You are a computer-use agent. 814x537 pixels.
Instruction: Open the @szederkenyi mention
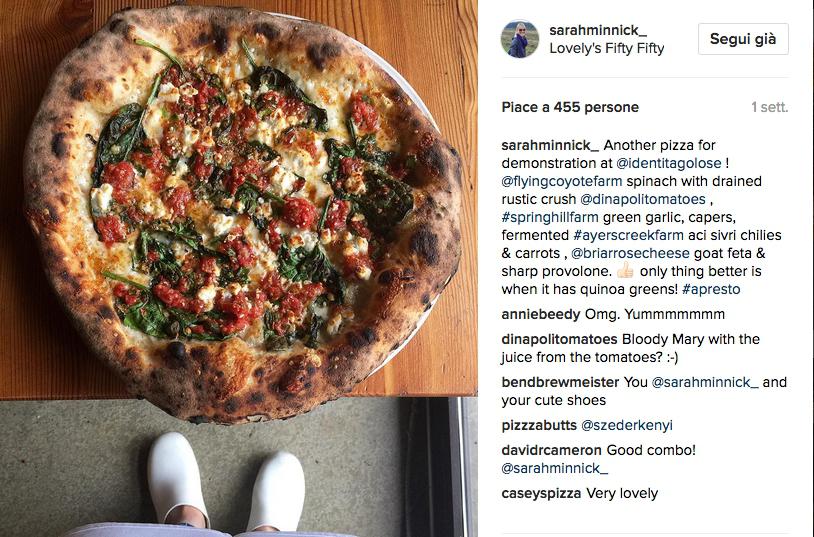tap(627, 425)
